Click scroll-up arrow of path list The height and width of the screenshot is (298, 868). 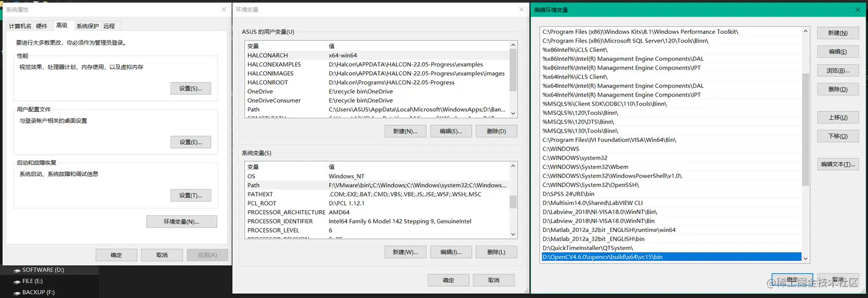pyautogui.click(x=805, y=31)
